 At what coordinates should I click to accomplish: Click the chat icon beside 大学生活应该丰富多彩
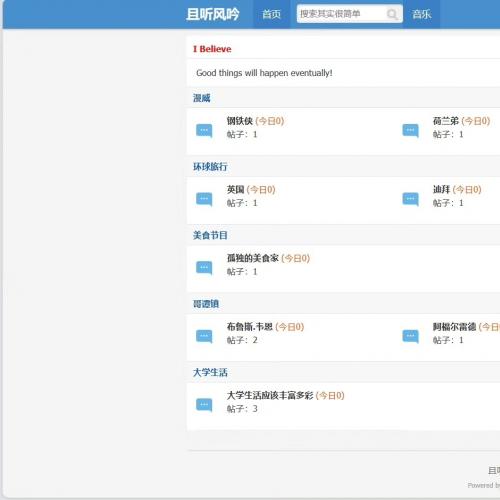coord(204,405)
